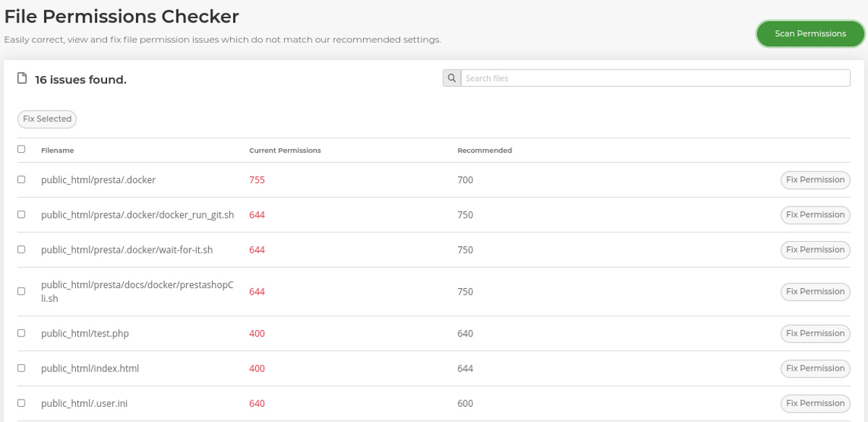Focus the Search files input field
Screen dimensions: 868x422
[x=655, y=78]
